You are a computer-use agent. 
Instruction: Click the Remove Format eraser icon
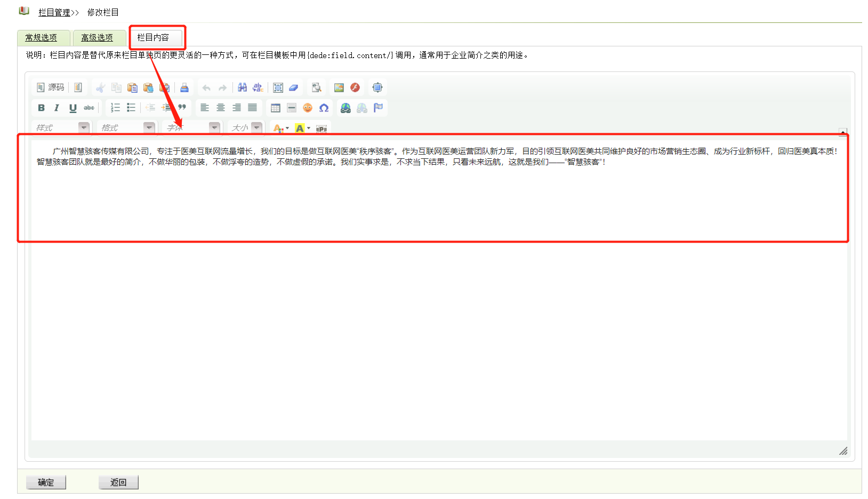click(x=294, y=87)
